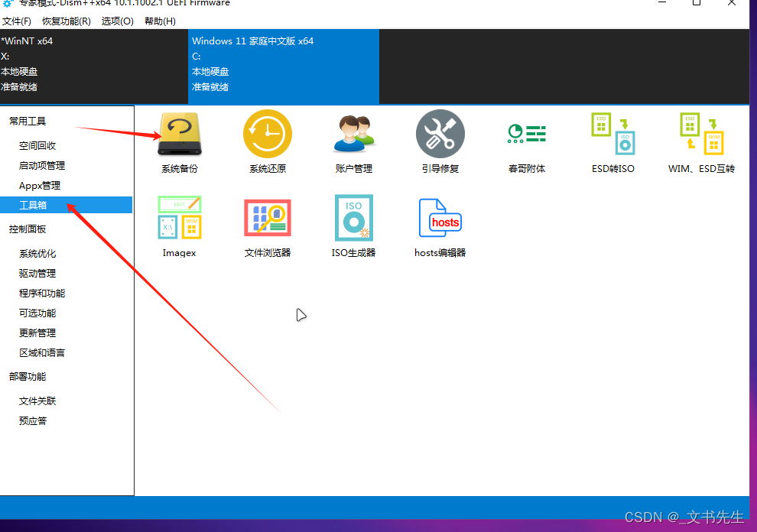The width and height of the screenshot is (757, 532).
Task: Click the 控制面板 section header
Action: click(28, 229)
